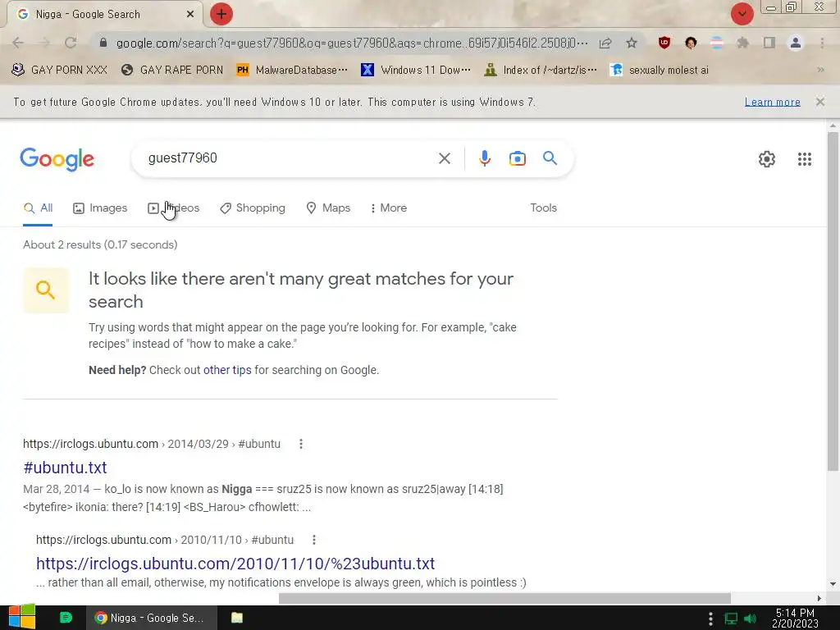The width and height of the screenshot is (840, 630).
Task: Click the address bar URL
Action: tap(351, 43)
